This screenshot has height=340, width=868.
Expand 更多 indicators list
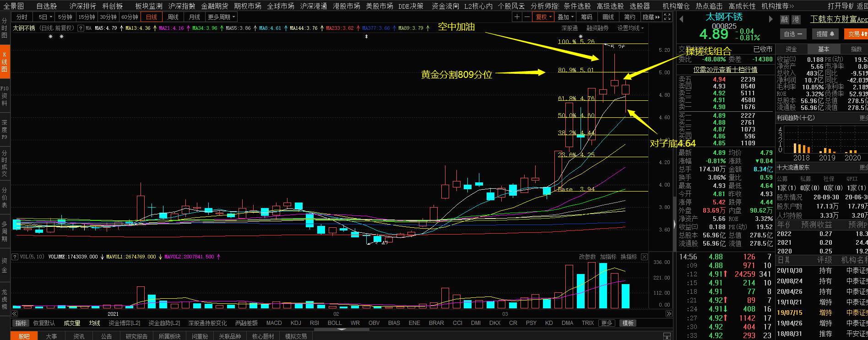607,323
